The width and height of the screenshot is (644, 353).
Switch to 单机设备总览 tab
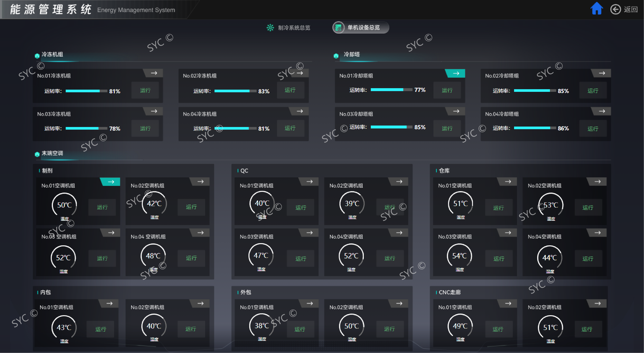point(363,28)
